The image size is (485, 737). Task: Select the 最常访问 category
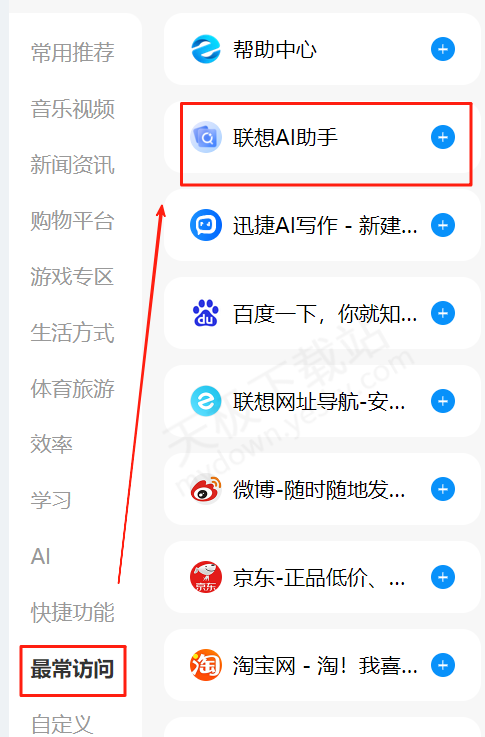(x=72, y=669)
